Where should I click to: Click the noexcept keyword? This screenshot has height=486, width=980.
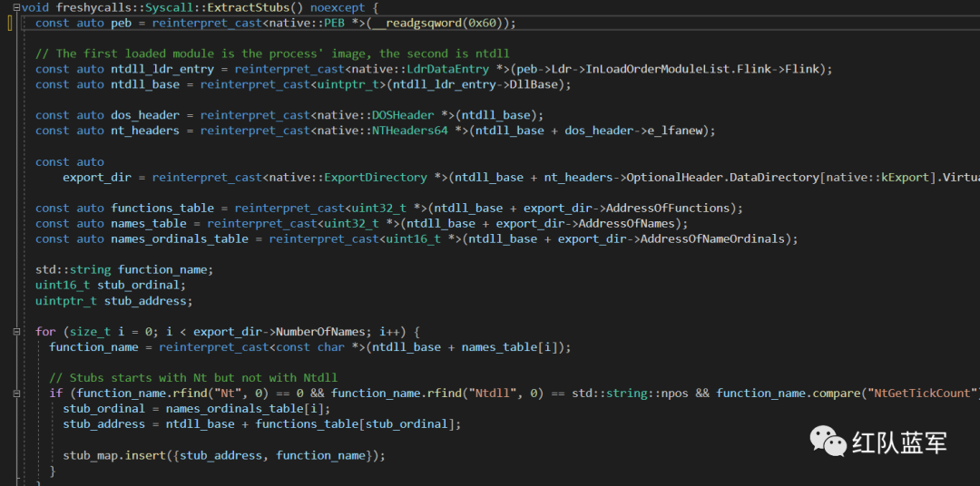[338, 7]
